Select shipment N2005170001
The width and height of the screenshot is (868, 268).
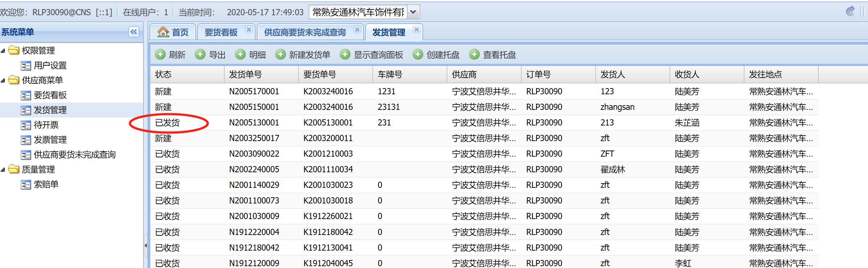[254, 91]
